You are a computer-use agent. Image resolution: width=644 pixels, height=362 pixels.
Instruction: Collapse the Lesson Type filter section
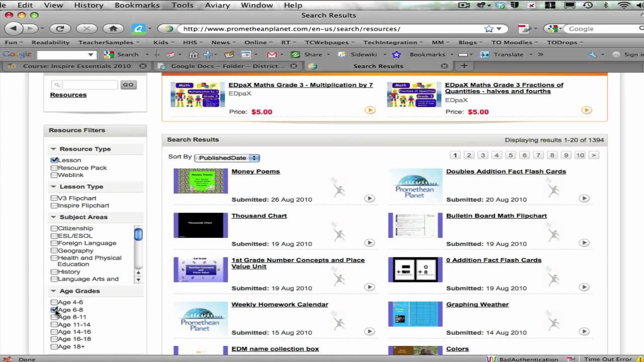tap(53, 187)
